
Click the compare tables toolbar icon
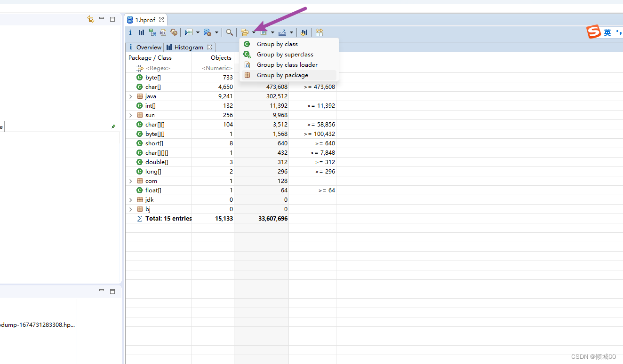[x=319, y=32]
